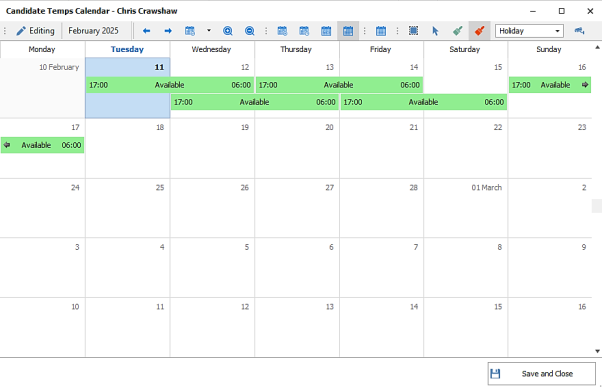Open the go-to-date calendar icon
Image resolution: width=602 pixels, height=388 pixels.
coord(190,31)
